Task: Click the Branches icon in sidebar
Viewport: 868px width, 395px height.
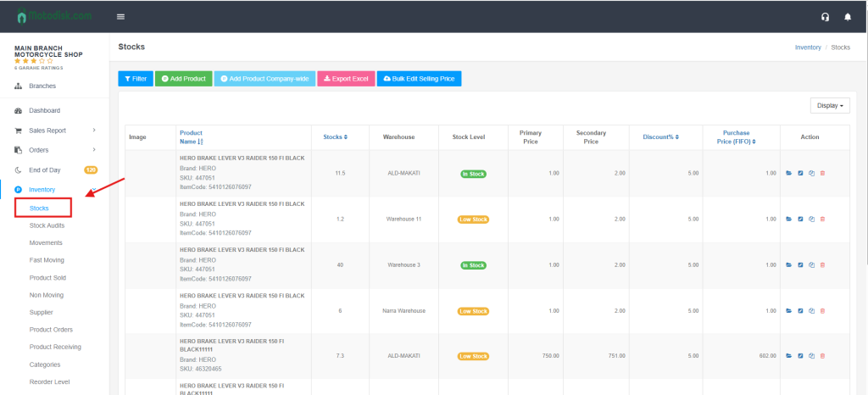Action: pos(19,86)
